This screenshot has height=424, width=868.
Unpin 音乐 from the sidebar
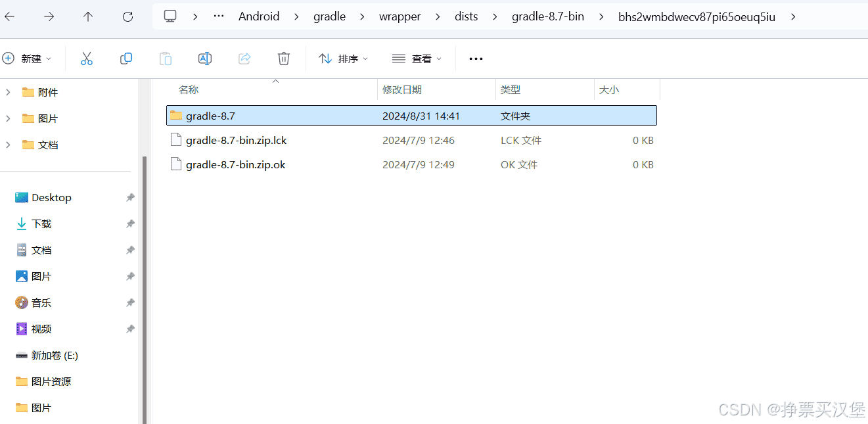tap(129, 302)
